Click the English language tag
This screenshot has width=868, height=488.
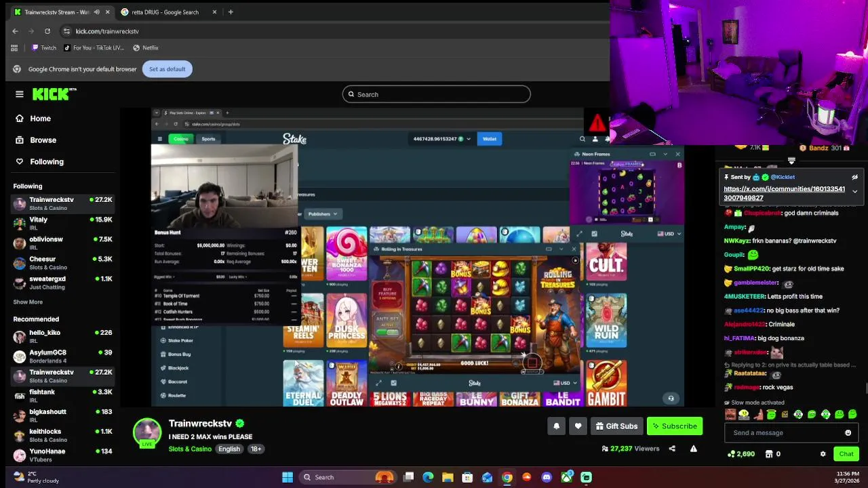[229, 449]
